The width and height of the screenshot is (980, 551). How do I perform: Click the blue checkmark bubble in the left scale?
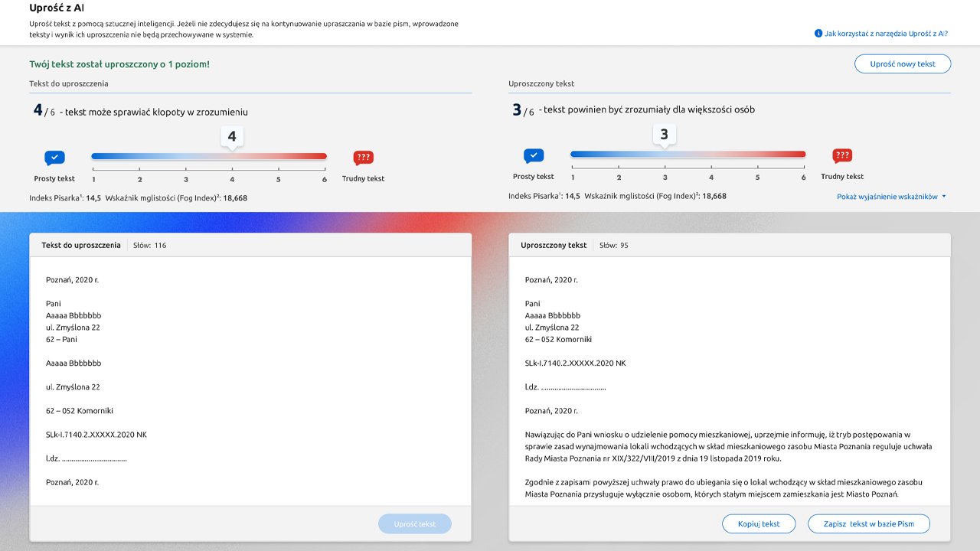[x=54, y=158]
